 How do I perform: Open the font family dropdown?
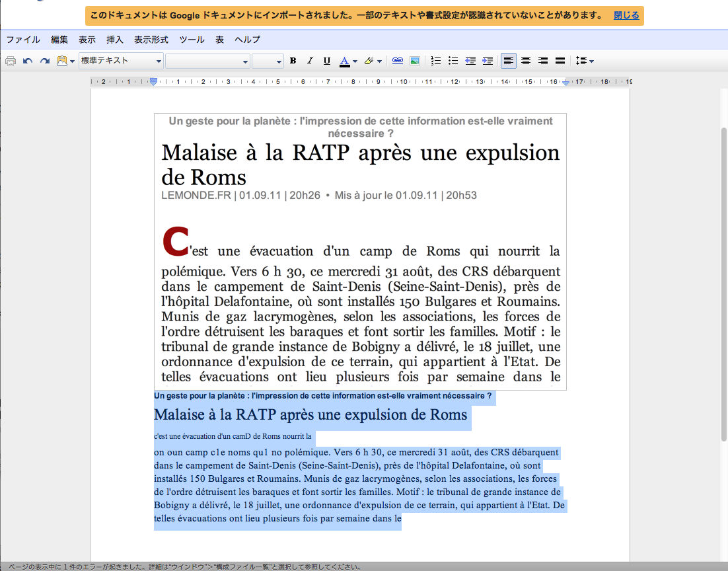[x=207, y=61]
